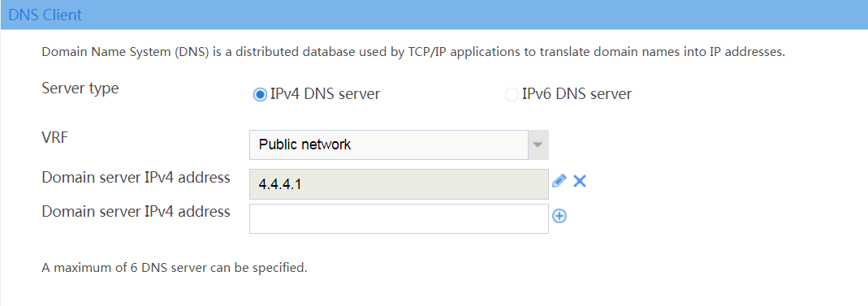Expand the VRF dropdown arrow
Screen dimensions: 868x306
(538, 145)
